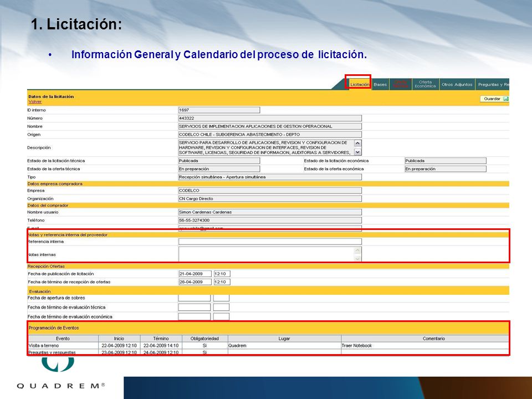Click the 'Traer Notebook' comment cell
Viewport: 532px width, 399px height.
[425, 346]
